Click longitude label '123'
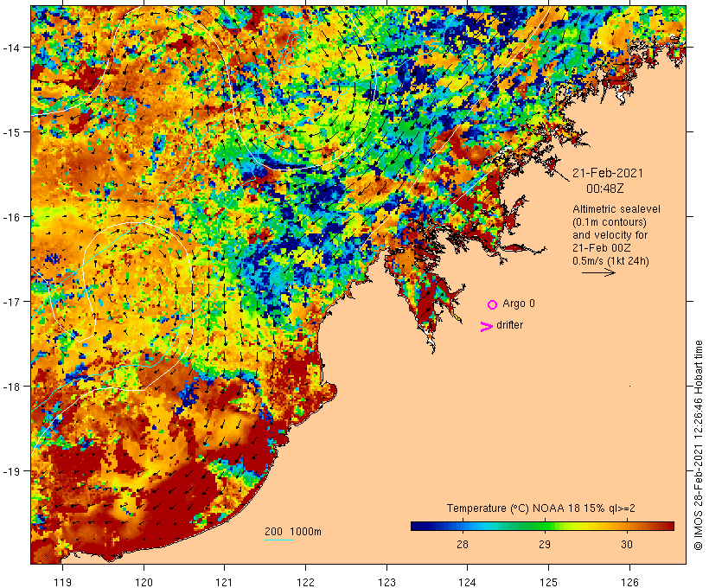The image size is (709, 588). (x=386, y=582)
